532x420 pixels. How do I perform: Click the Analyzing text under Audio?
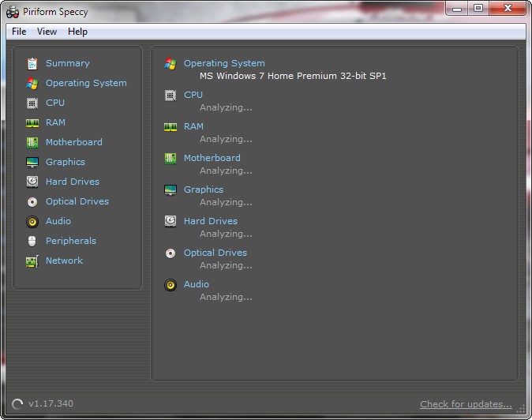[226, 297]
